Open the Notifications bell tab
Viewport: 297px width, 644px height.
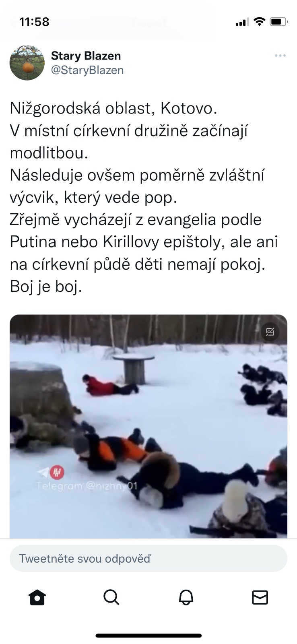186,597
